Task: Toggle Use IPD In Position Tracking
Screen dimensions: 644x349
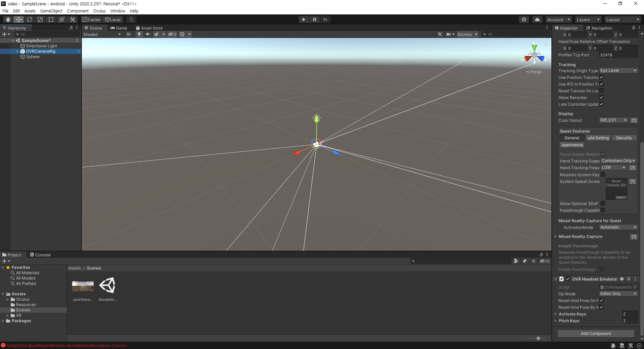Action: [x=601, y=84]
